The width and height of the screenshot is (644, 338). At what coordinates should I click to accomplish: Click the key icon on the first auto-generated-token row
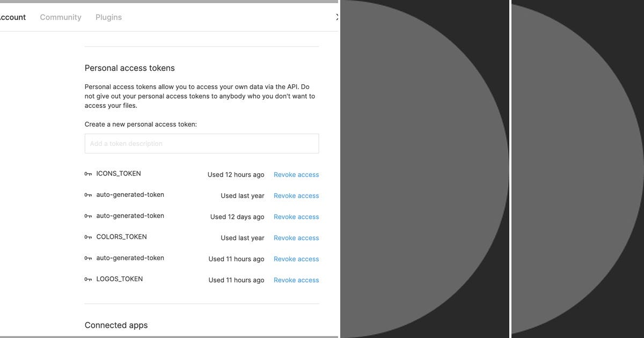[x=87, y=195]
